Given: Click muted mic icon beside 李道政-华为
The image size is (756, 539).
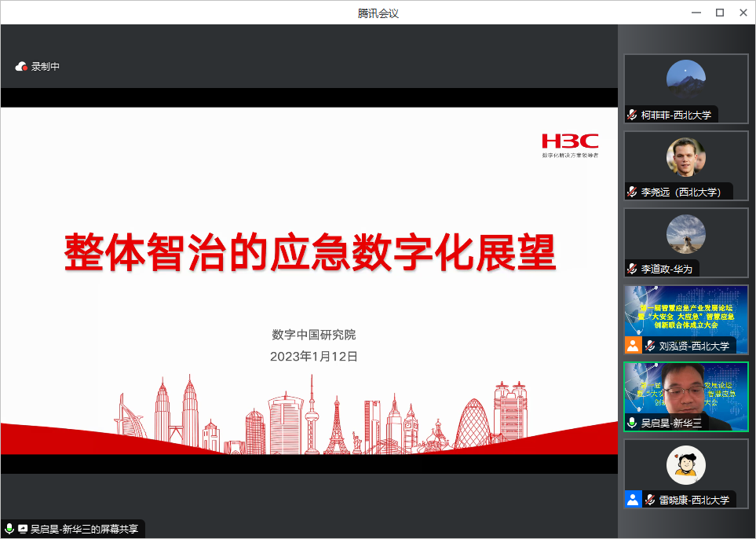Looking at the screenshot, I should pos(632,269).
